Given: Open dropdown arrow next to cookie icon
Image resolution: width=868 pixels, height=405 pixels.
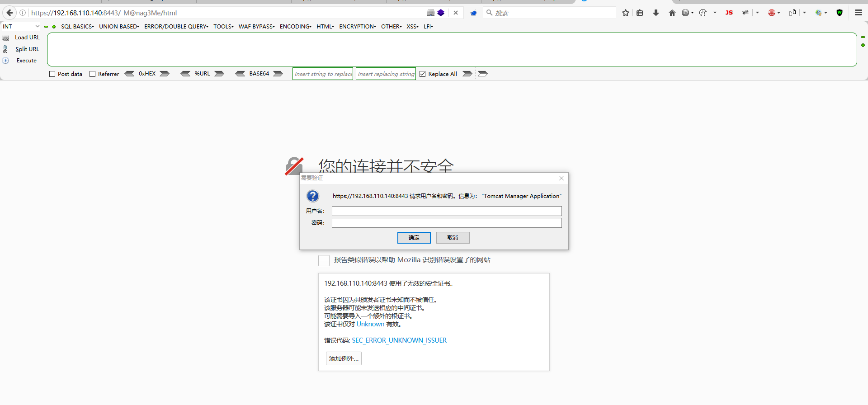Looking at the screenshot, I should click(715, 13).
